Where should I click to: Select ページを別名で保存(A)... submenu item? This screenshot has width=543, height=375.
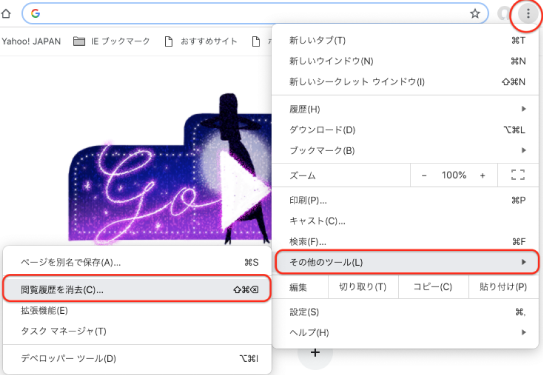137,262
